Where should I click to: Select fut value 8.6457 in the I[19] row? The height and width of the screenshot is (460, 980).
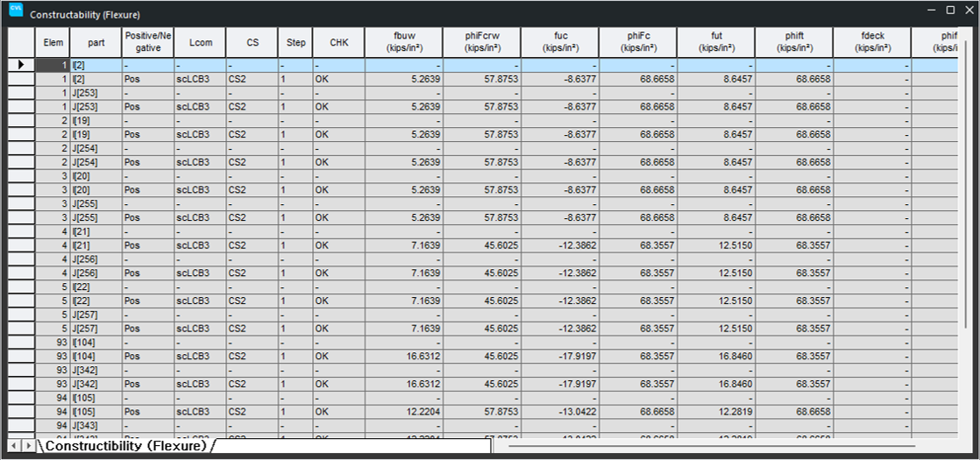pos(716,134)
